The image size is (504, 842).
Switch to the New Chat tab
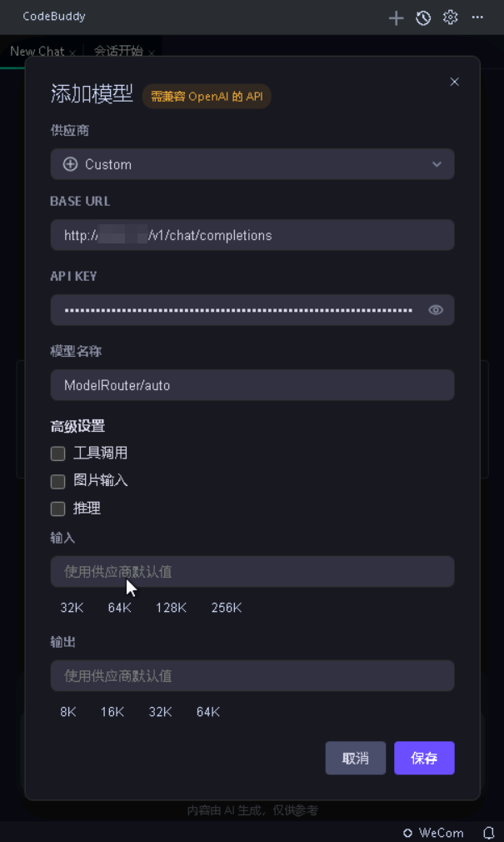pyautogui.click(x=37, y=52)
